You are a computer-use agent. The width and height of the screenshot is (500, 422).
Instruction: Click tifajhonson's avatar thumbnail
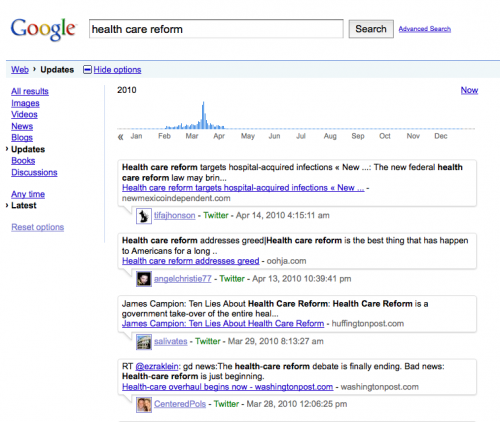[x=144, y=216]
